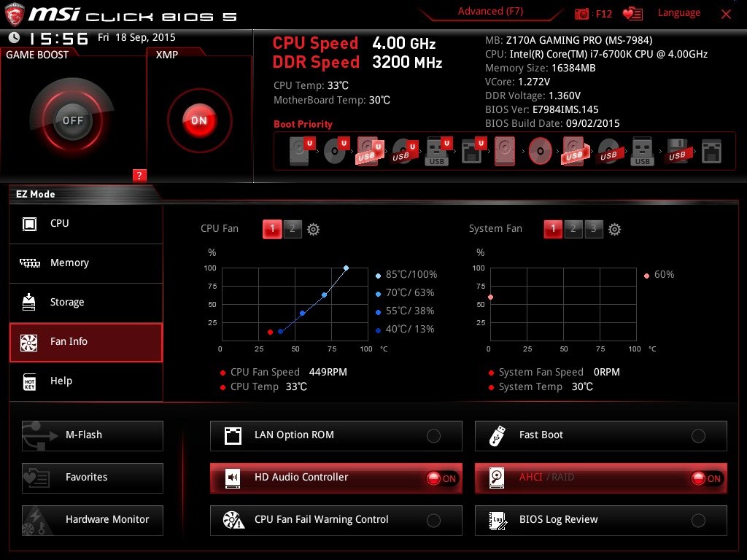Click motherboard name Z170A GAMING PRO (MS-7984)

point(579,41)
